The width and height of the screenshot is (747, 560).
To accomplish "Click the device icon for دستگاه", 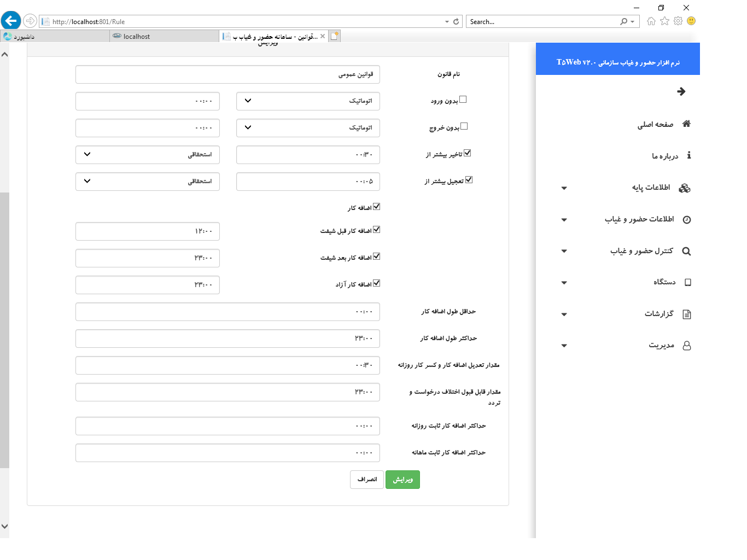I will coord(688,283).
